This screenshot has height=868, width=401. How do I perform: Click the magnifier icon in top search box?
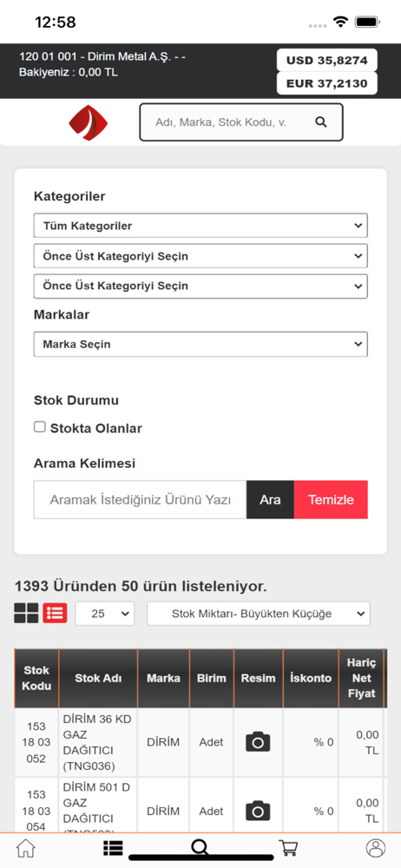pos(320,122)
